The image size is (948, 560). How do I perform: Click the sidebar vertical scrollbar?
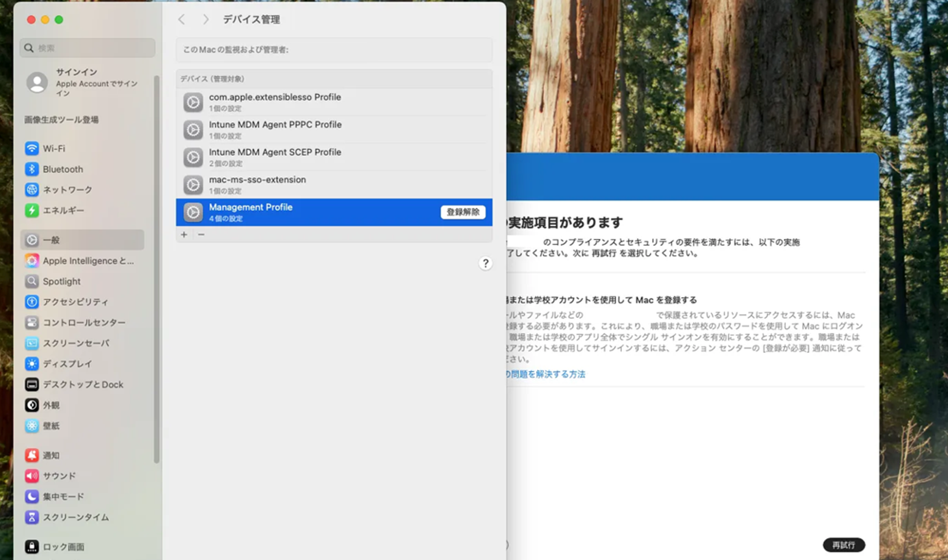[x=156, y=269]
